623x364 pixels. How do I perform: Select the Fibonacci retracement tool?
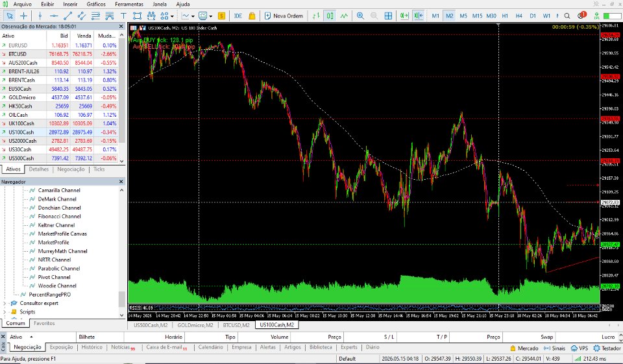95,16
